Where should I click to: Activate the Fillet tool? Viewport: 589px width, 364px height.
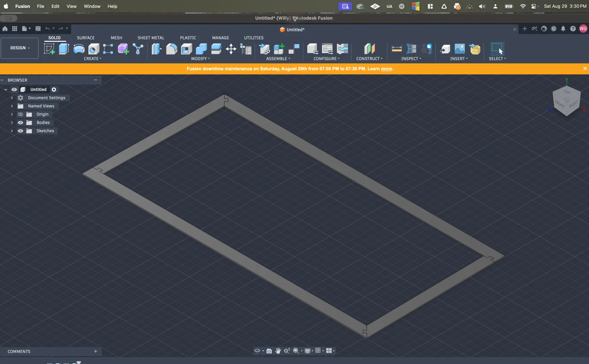(x=172, y=49)
